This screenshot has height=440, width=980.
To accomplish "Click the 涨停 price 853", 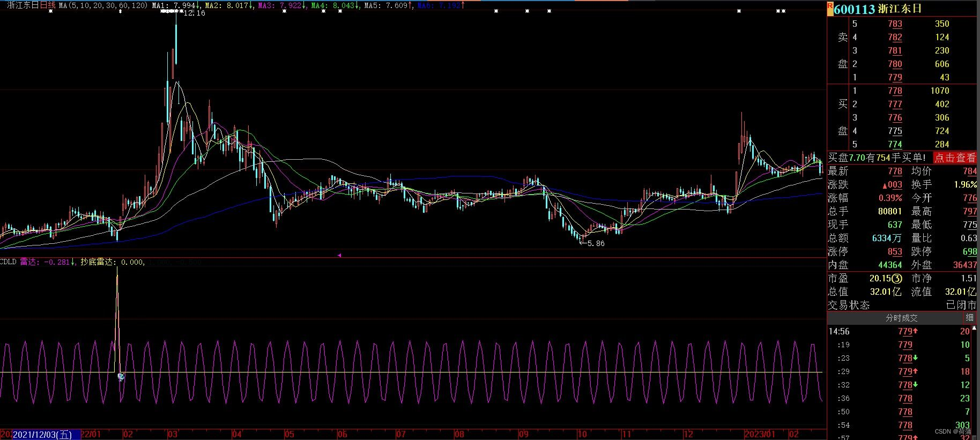I will (x=895, y=251).
